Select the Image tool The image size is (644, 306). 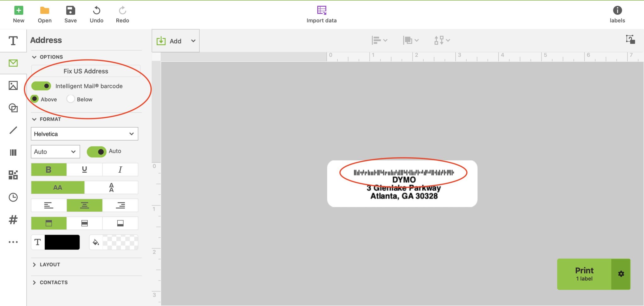13,85
